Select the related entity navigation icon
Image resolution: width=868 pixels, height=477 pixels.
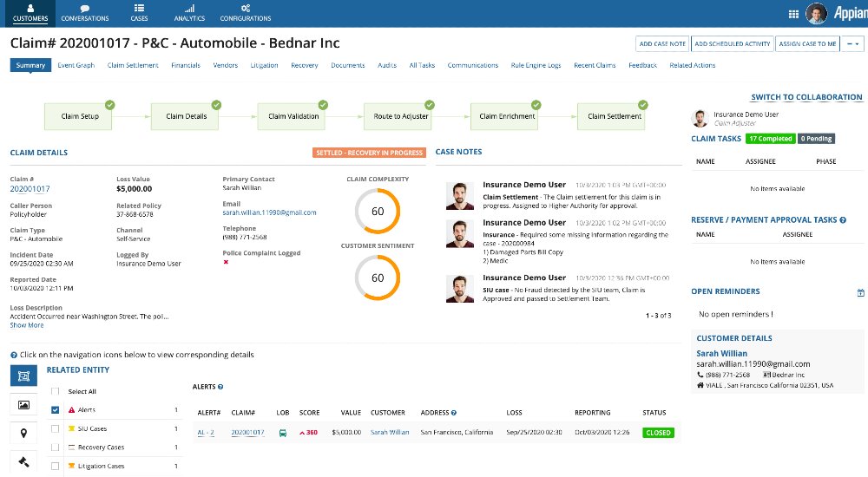23,376
